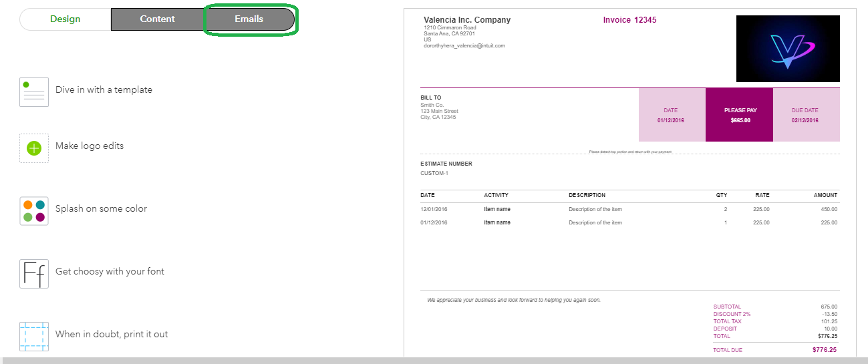Click the pink DUE DATE box
The image size is (868, 364).
pos(806,115)
